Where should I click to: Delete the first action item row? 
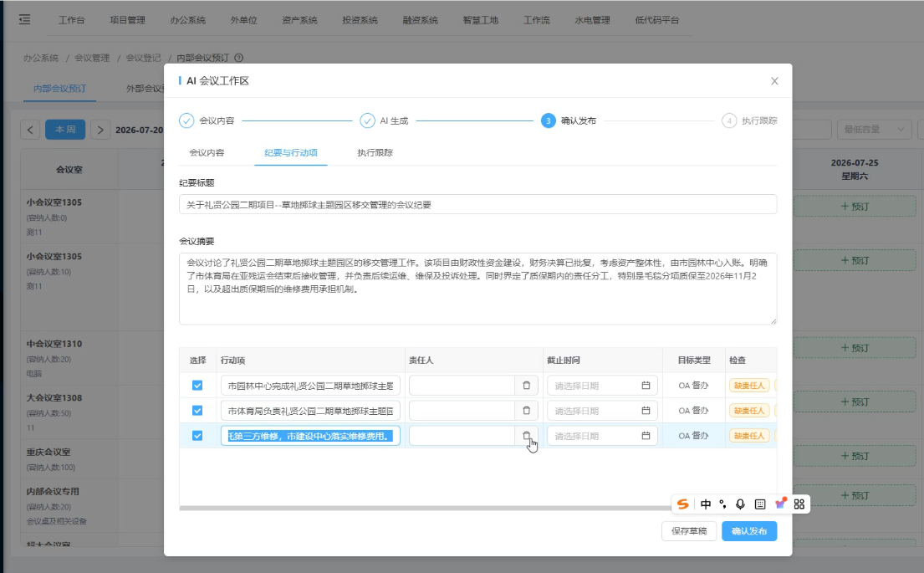coord(526,386)
